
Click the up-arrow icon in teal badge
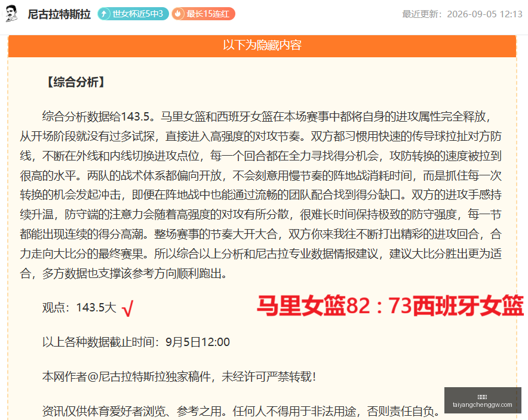[104, 14]
